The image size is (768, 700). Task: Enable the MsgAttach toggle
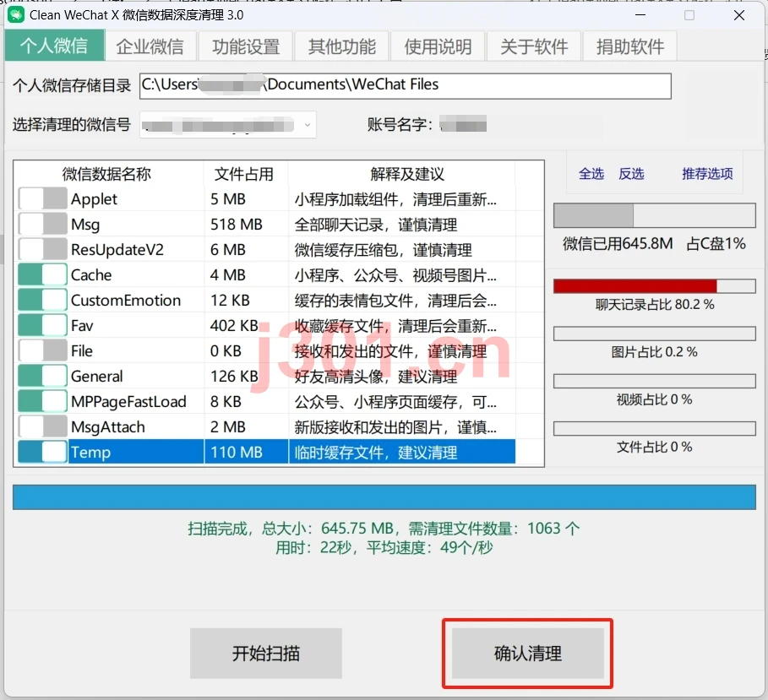[42, 427]
